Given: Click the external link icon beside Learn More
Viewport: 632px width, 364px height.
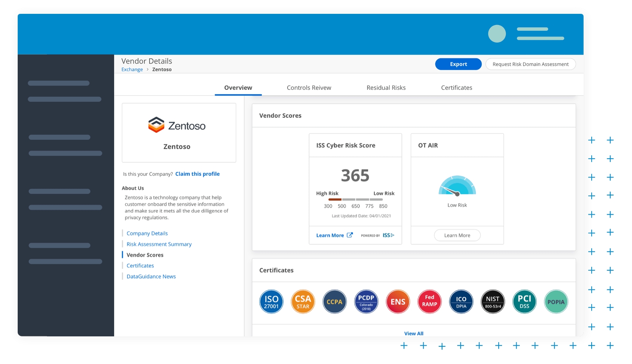Looking at the screenshot, I should 350,235.
